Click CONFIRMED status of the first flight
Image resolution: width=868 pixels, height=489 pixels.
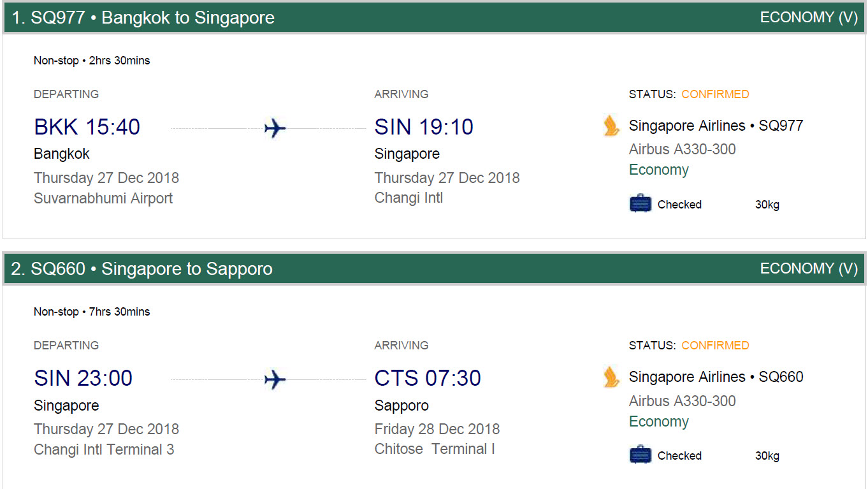pos(715,94)
